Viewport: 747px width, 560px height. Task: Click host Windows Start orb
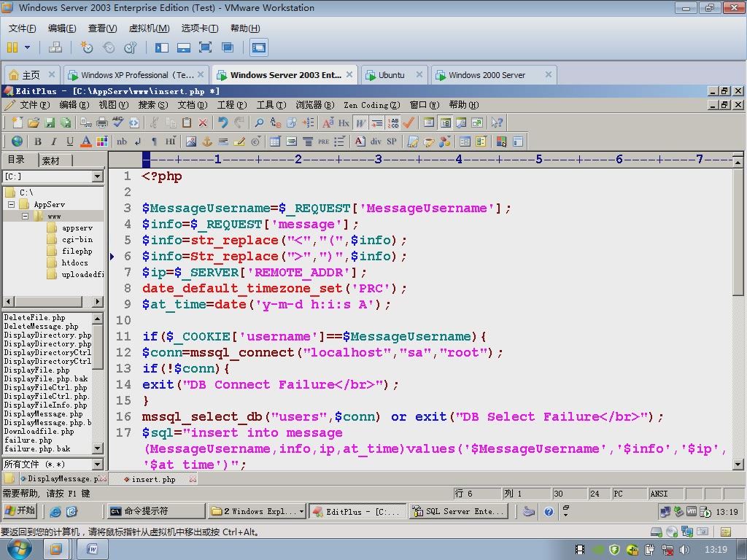click(x=19, y=549)
